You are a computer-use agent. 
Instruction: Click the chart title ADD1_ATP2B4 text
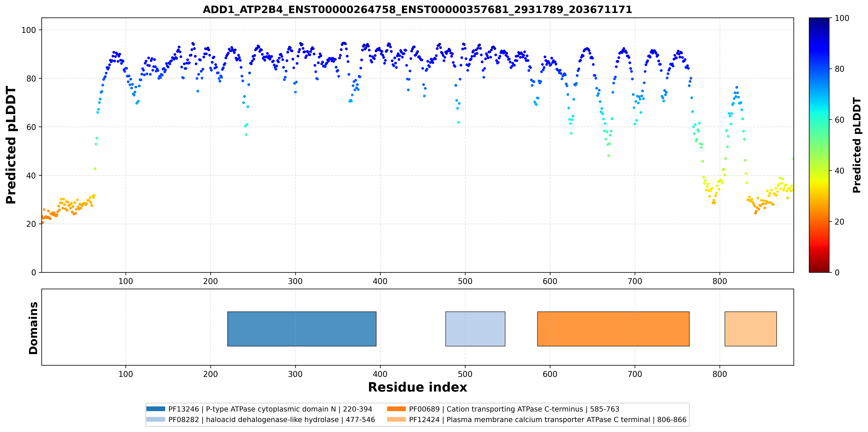point(417,9)
